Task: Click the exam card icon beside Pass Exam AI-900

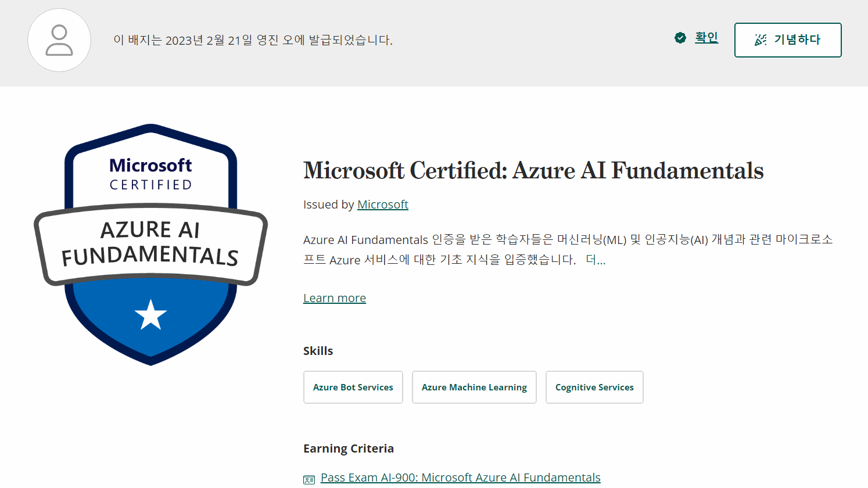Action: (x=309, y=478)
